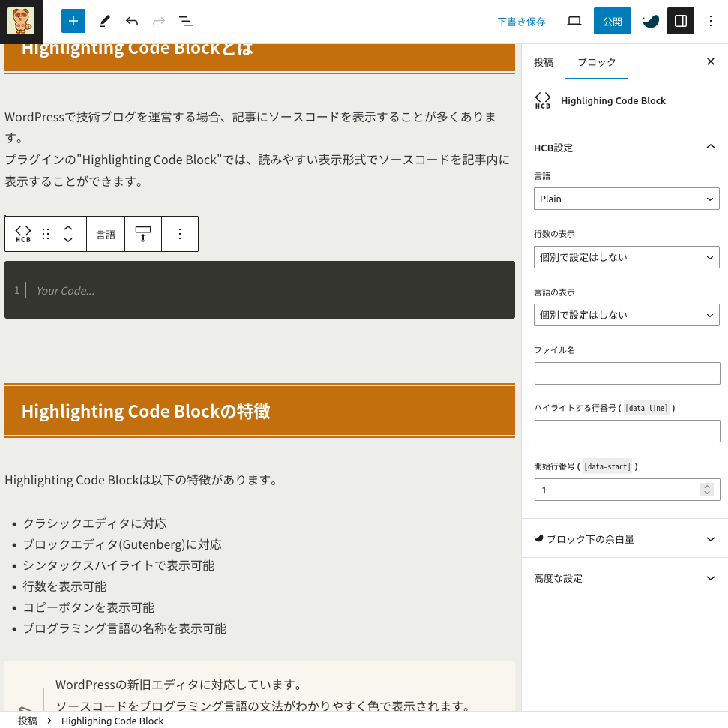Expand the ブロック下の余白量 section

(710, 539)
